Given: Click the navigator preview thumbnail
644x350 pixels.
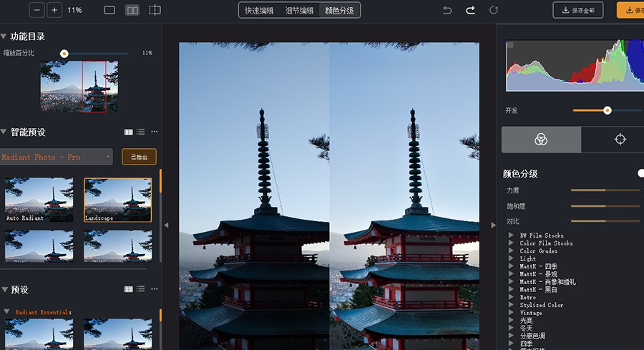Looking at the screenshot, I should coord(79,87).
